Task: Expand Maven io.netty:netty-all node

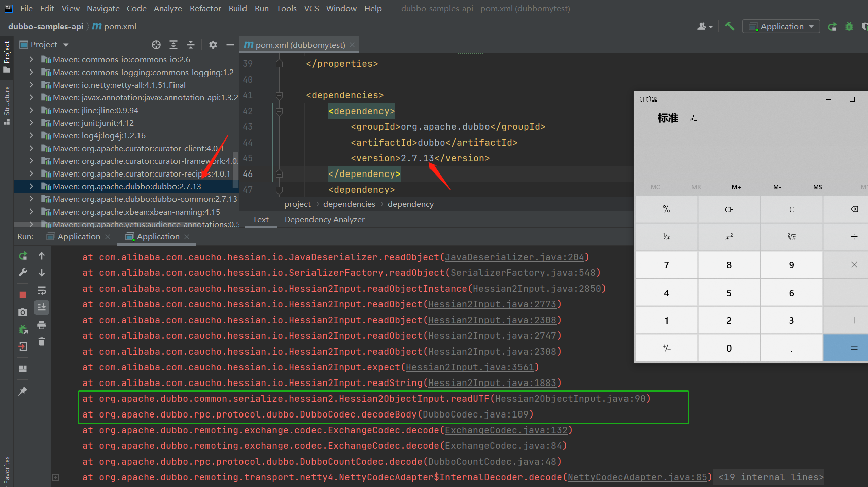Action: [x=31, y=85]
